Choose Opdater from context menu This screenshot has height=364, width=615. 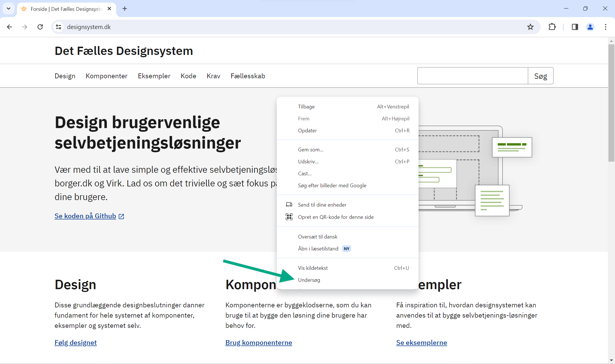click(347, 131)
